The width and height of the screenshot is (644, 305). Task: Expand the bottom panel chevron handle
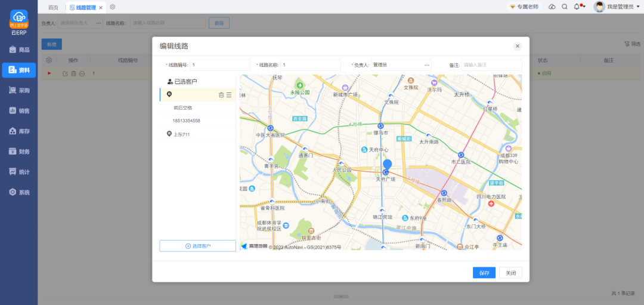(341, 297)
